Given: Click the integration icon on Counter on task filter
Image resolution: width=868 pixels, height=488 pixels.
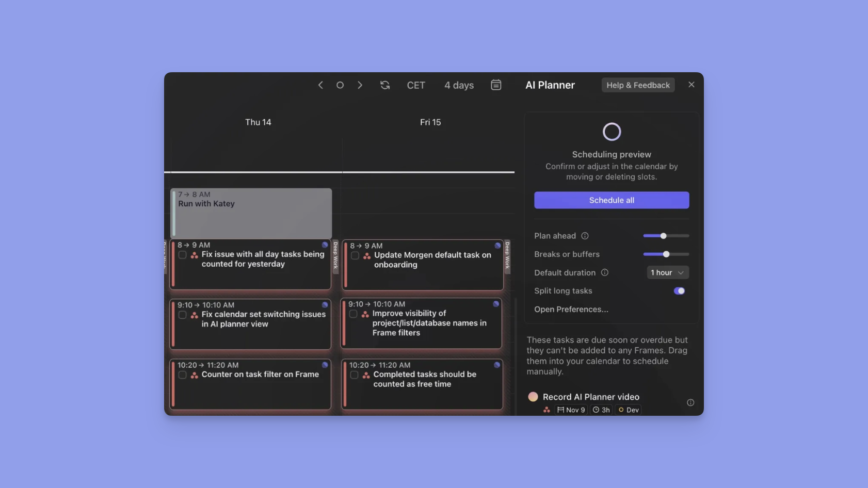Looking at the screenshot, I should click(195, 375).
